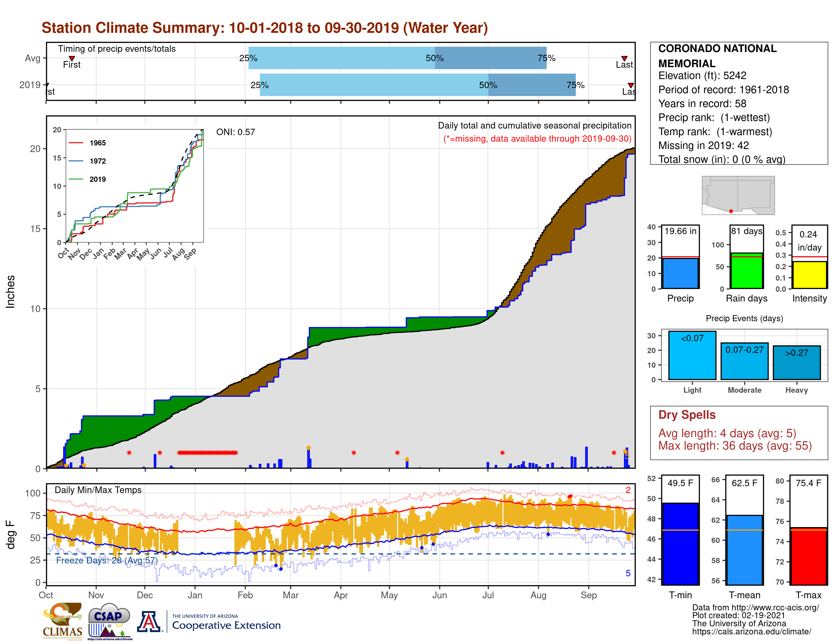Click the red T-max bar
Image resolution: width=834 pixels, height=644 pixels.
pos(809,556)
